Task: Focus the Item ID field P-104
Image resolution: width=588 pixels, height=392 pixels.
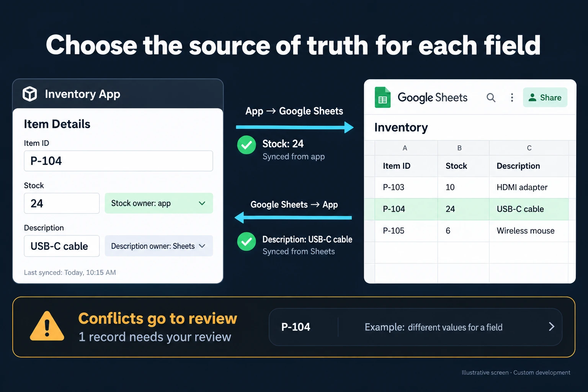Action: click(118, 161)
